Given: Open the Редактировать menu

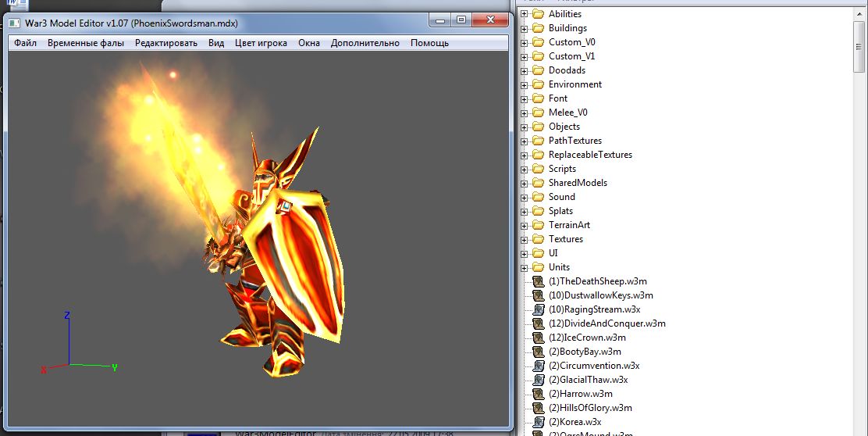Looking at the screenshot, I should (166, 43).
